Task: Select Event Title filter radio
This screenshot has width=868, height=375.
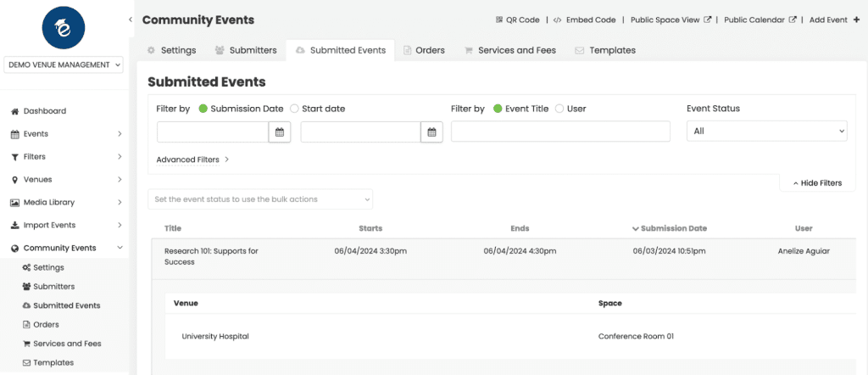Action: pyautogui.click(x=498, y=109)
